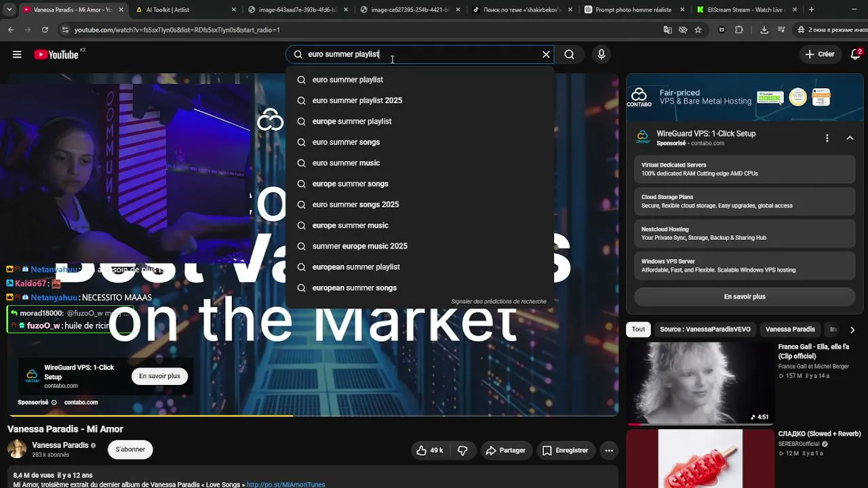This screenshot has height=488, width=868.
Task: Pick the suggestion 'summer europe music 2025'
Action: (420, 246)
